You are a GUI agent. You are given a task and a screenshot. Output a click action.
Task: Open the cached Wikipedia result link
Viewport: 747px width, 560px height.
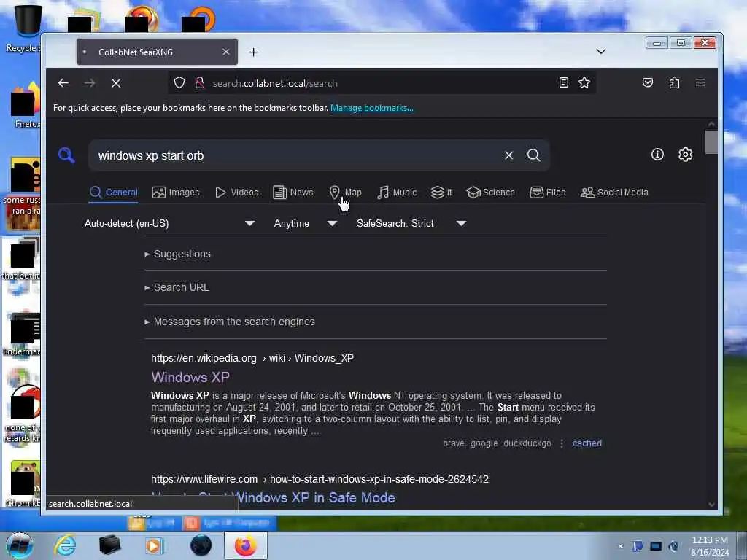click(587, 443)
